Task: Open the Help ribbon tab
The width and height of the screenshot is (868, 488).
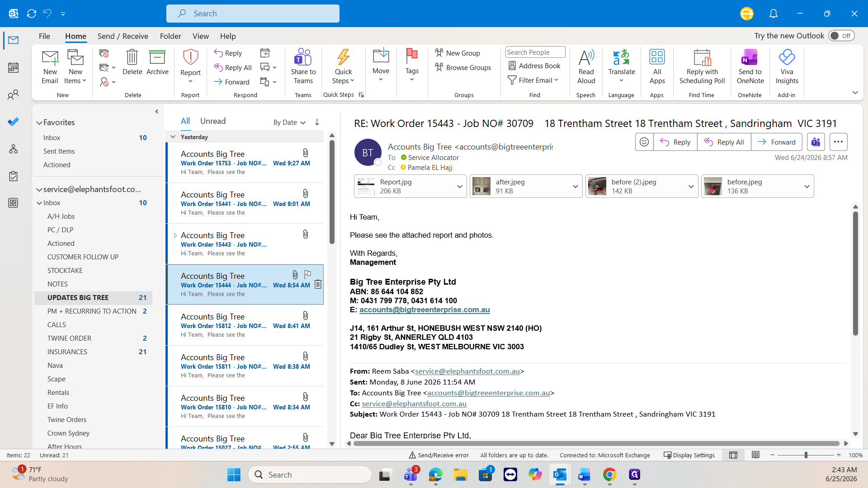Action: click(x=228, y=36)
